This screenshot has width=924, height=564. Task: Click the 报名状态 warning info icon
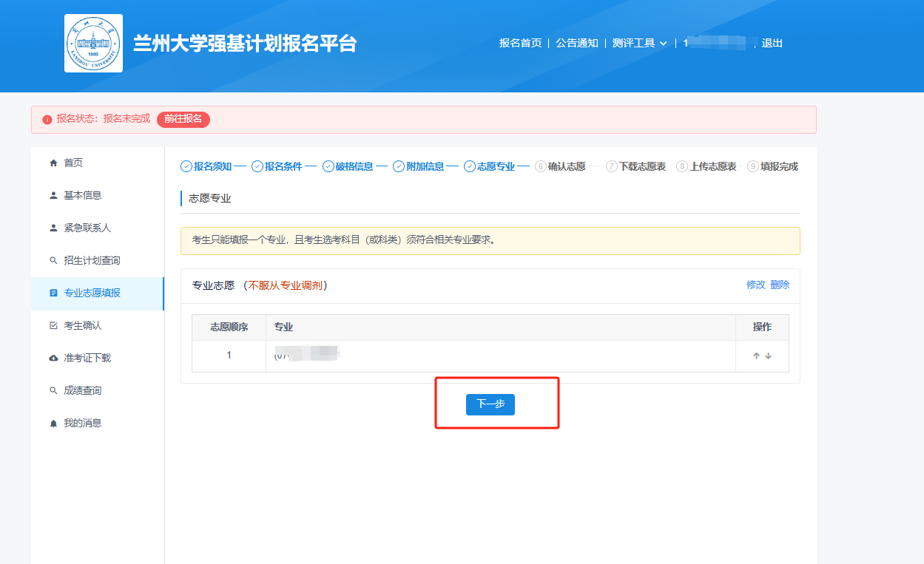47,120
